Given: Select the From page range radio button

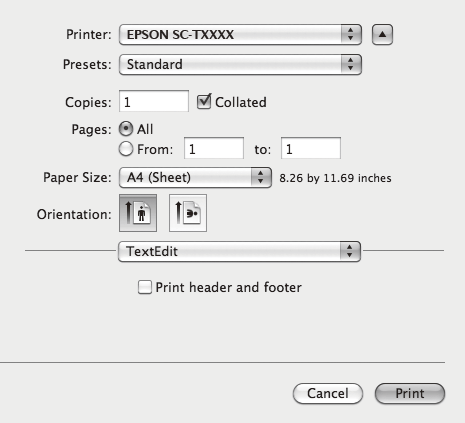Looking at the screenshot, I should 126,149.
